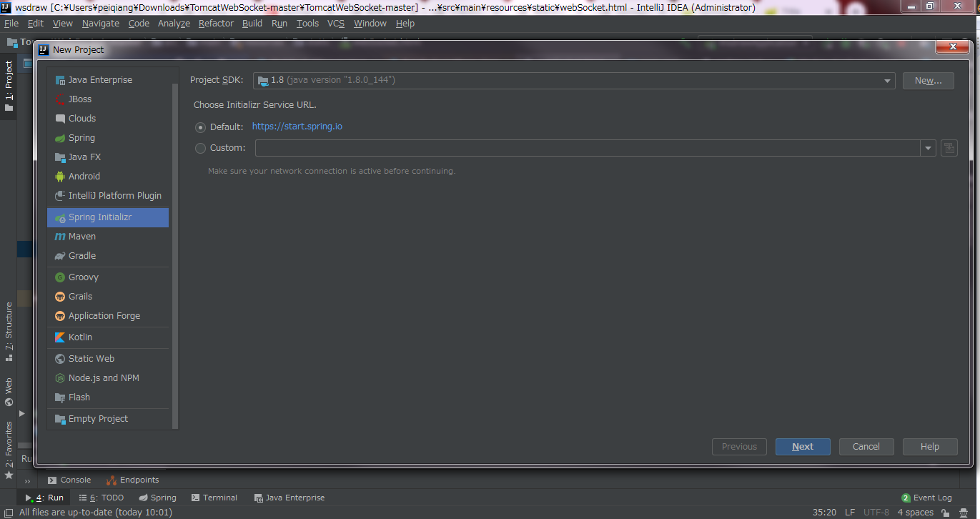Image resolution: width=980 pixels, height=519 pixels.
Task: Choose the Node.js and NPM icon entry
Action: click(x=60, y=378)
